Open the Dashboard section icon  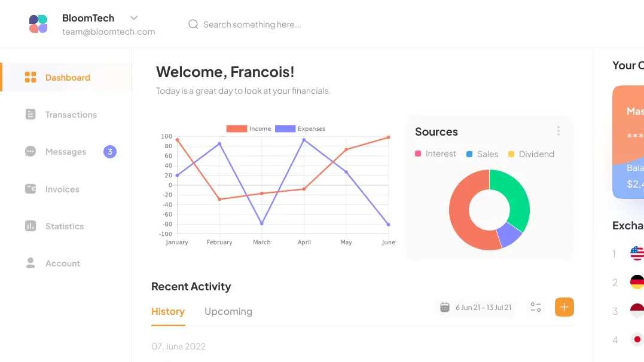tap(30, 77)
